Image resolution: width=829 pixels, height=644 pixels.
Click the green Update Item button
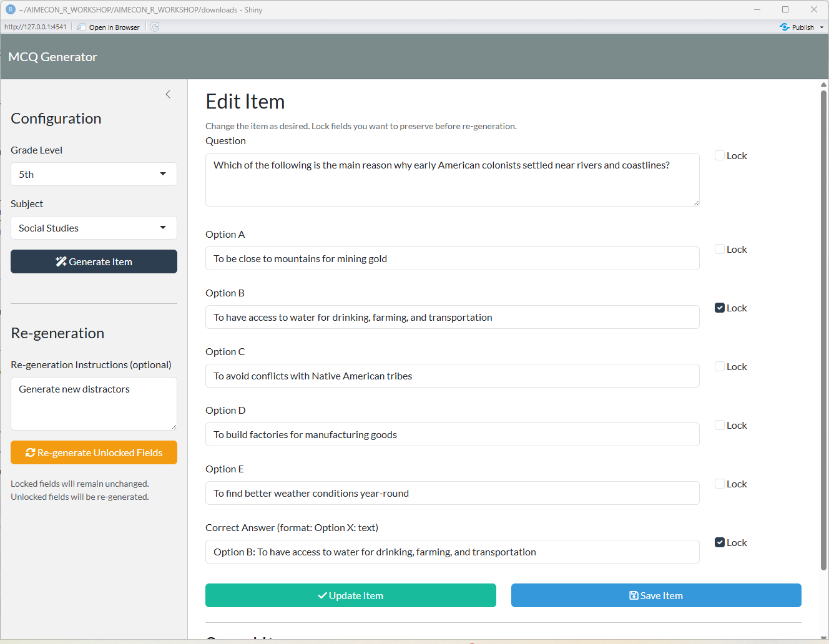[x=350, y=595]
